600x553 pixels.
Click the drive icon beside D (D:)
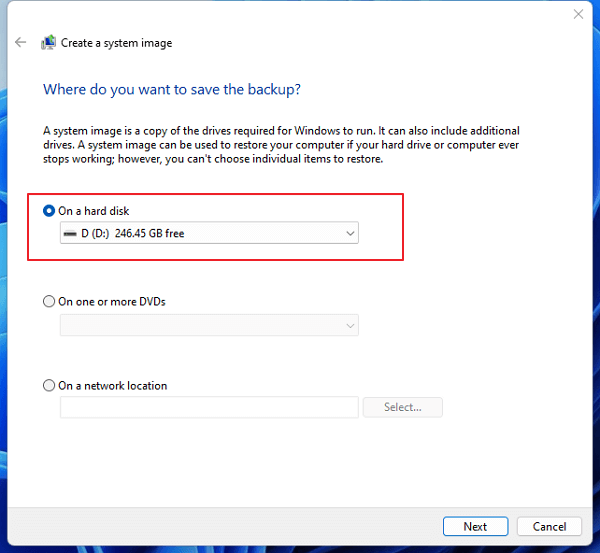click(69, 234)
